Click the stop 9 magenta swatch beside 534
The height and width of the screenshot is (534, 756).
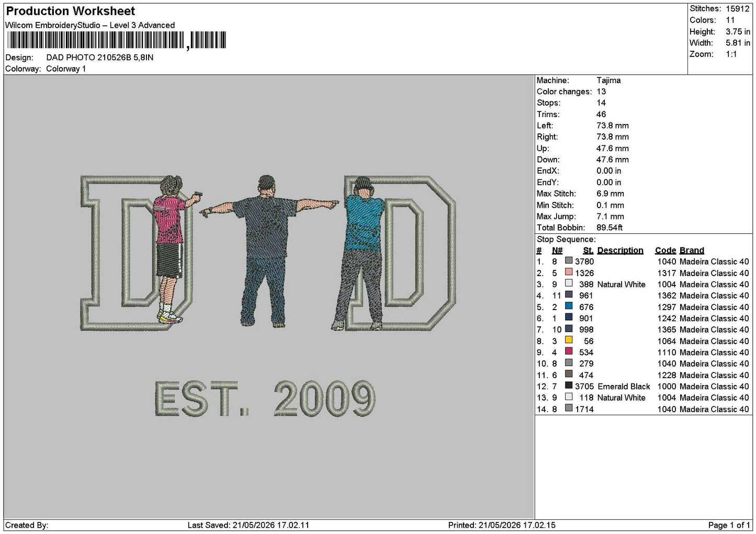[x=569, y=352]
